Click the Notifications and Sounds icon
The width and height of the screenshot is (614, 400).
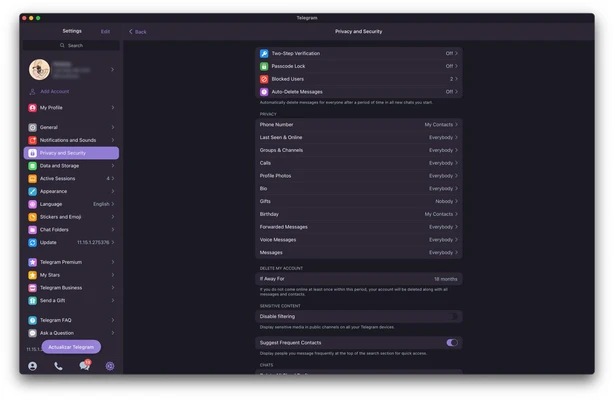click(33, 140)
